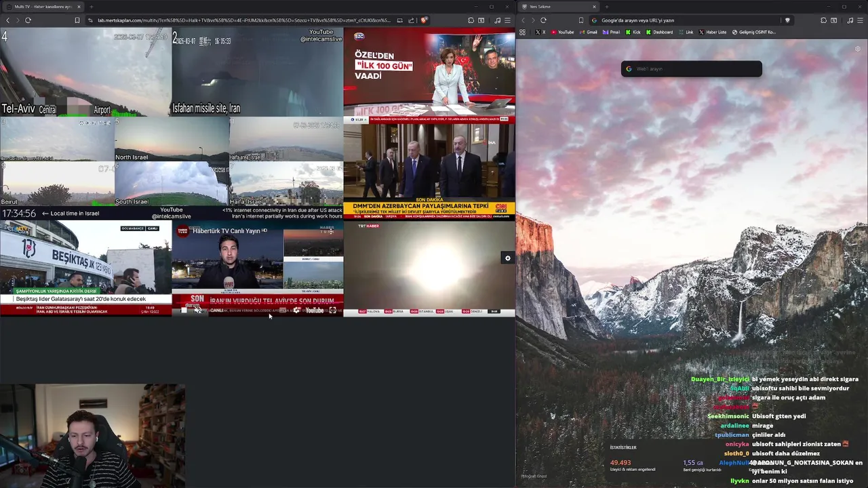
Task: Open Brave Shields in the Multi TV window
Action: point(424,20)
